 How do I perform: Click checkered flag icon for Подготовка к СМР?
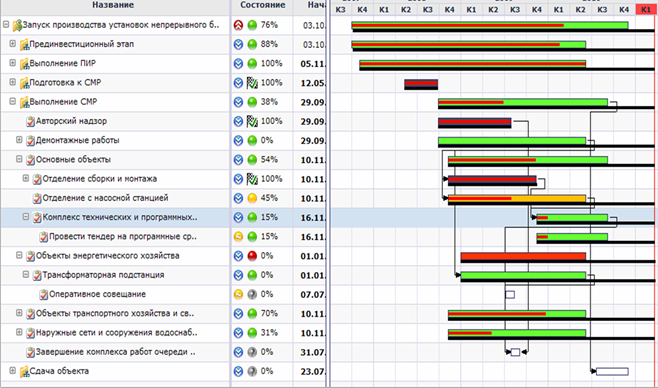[252, 83]
